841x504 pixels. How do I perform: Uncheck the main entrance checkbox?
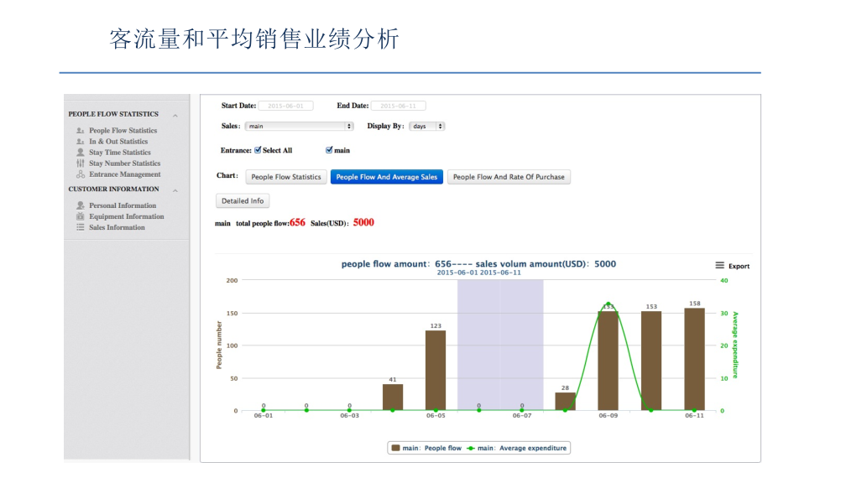[329, 150]
